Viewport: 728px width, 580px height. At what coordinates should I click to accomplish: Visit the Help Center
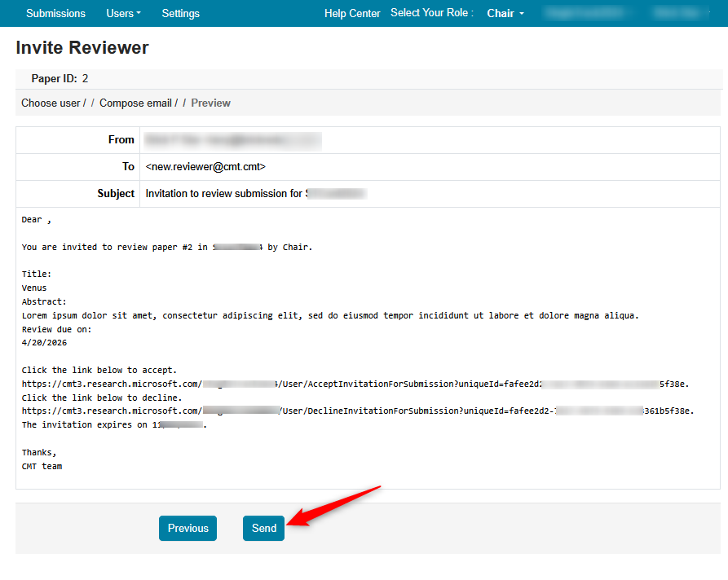(x=352, y=13)
